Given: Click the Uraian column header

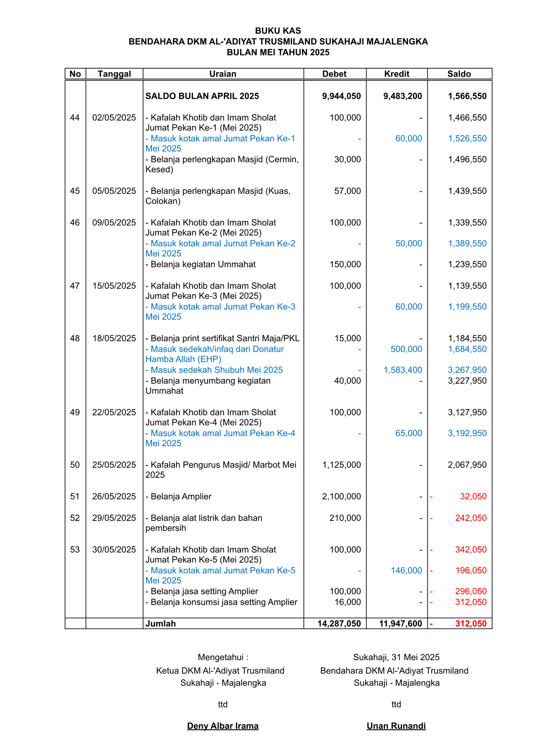Looking at the screenshot, I should 223,74.
